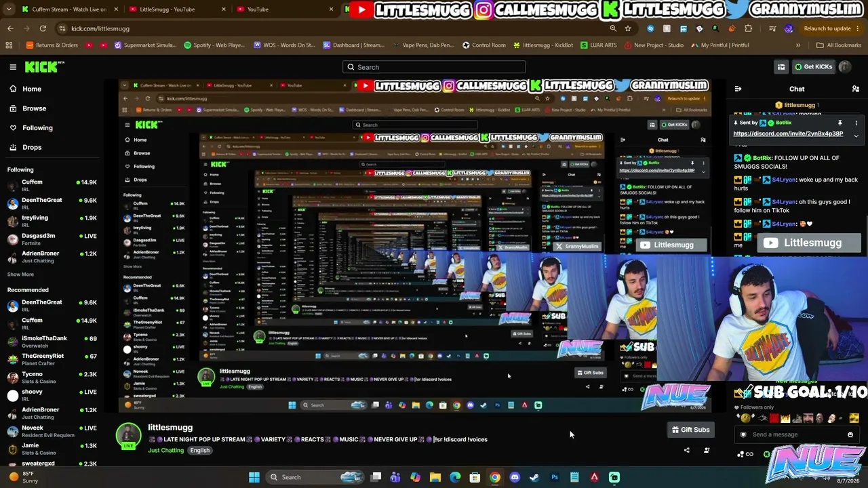
Task: Open the Control Room bookmark
Action: point(484,45)
